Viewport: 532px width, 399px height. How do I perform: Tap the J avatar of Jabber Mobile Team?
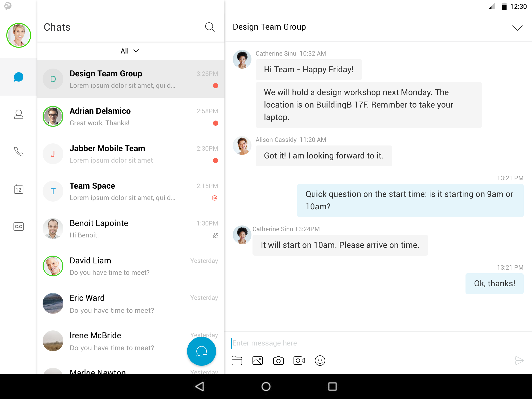point(53,154)
